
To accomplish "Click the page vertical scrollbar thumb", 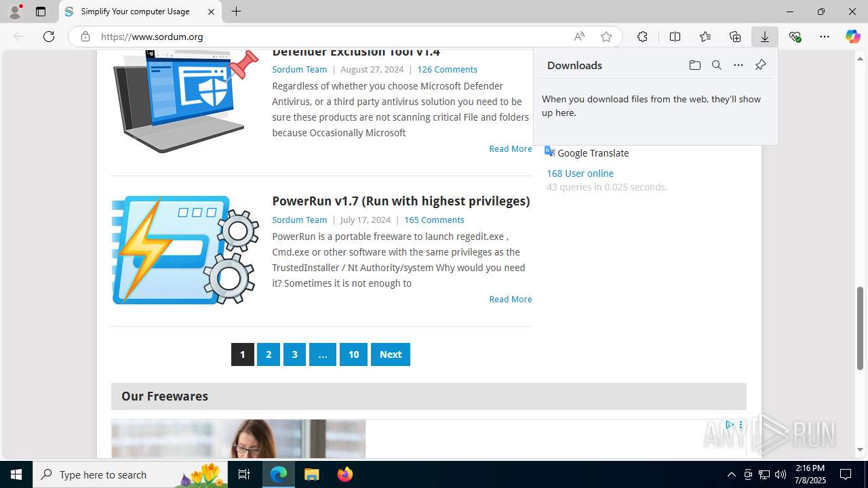I will pos(861,329).
